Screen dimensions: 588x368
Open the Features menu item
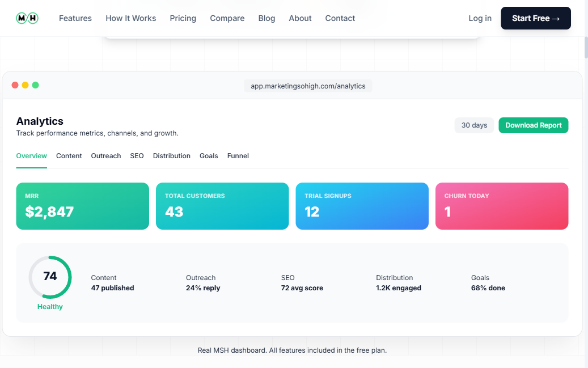pos(75,18)
